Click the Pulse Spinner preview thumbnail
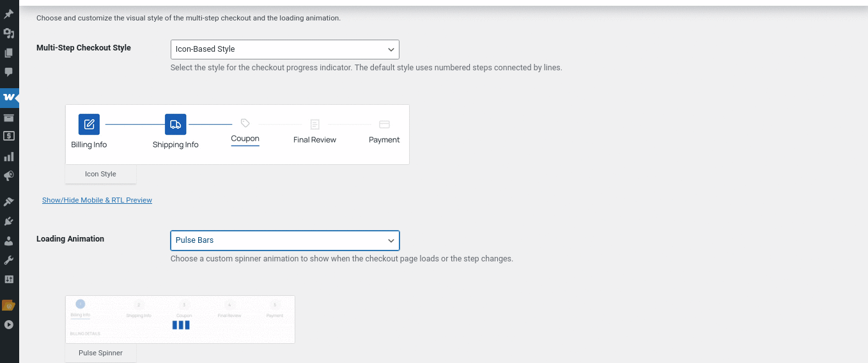Image resolution: width=868 pixels, height=363 pixels. tap(180, 319)
